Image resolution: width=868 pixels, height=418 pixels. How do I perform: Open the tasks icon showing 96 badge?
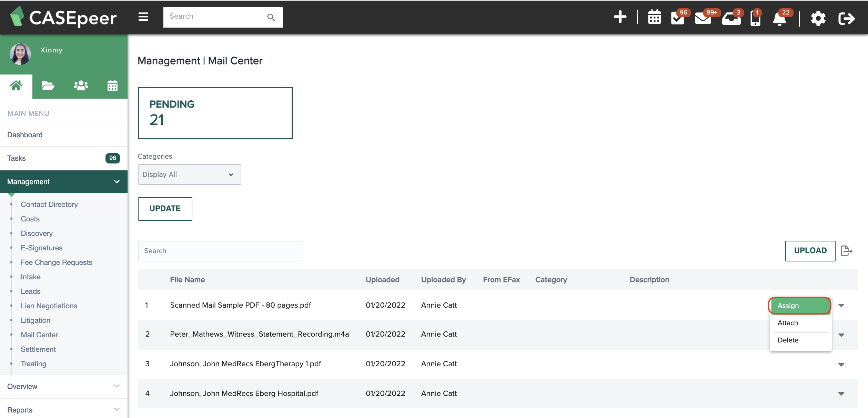pos(678,19)
